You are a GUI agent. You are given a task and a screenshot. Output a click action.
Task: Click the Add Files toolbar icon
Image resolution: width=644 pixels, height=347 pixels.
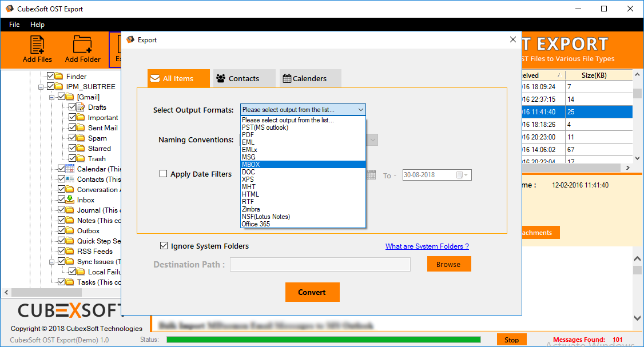(37, 45)
